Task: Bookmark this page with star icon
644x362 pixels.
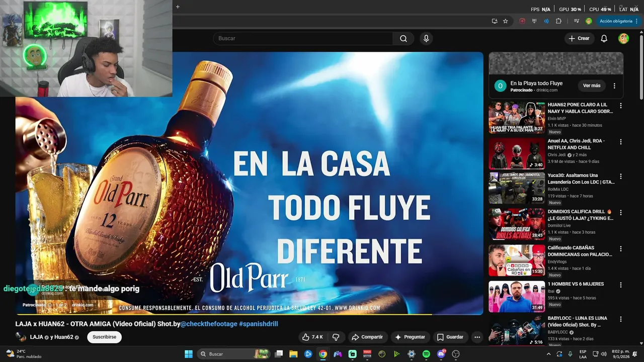Action: pyautogui.click(x=506, y=21)
